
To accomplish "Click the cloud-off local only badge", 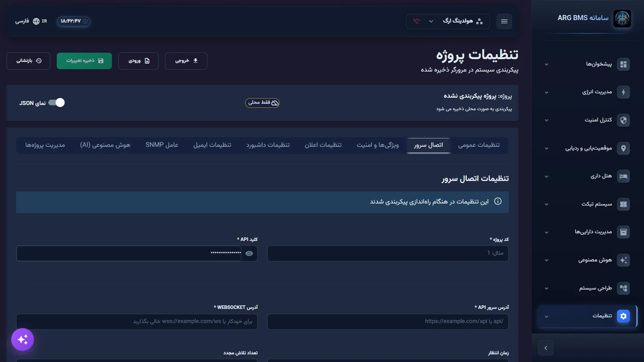I will [262, 103].
